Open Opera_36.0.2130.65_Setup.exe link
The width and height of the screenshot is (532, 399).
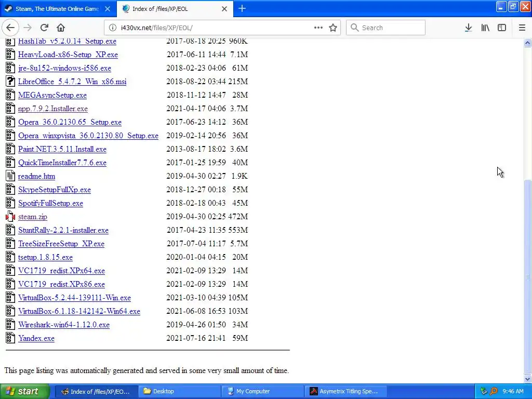click(x=70, y=122)
